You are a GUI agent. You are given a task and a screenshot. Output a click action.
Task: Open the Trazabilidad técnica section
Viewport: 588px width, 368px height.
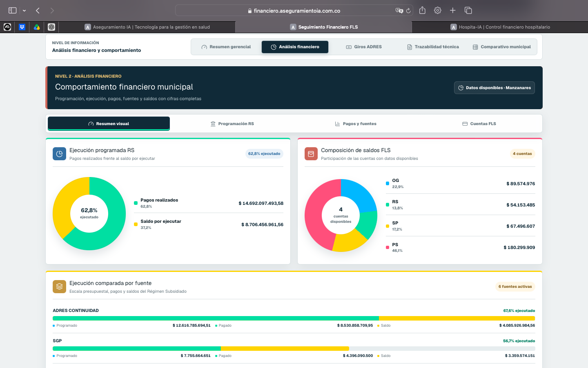(x=433, y=47)
